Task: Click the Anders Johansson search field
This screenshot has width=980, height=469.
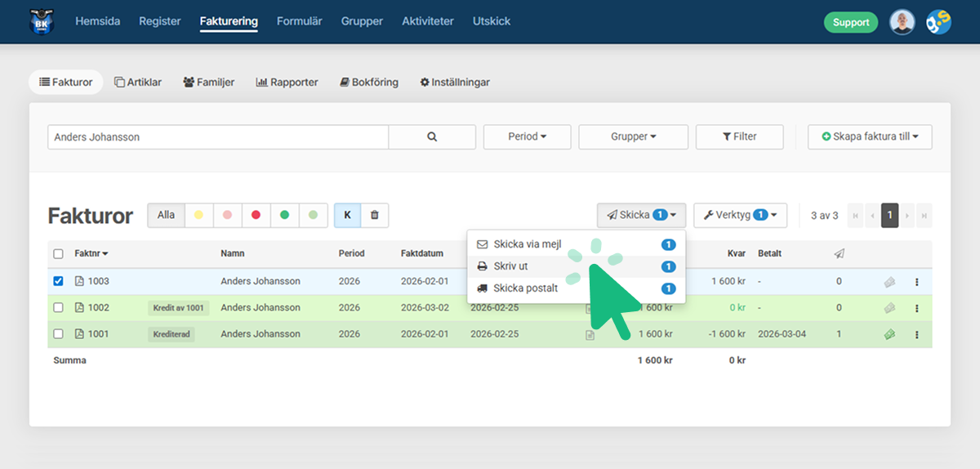Action: (217, 137)
